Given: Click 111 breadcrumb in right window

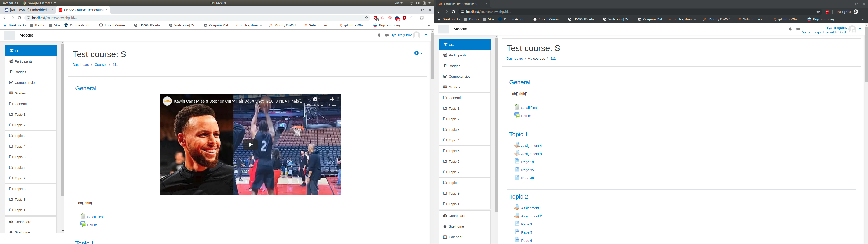Looking at the screenshot, I should click(x=553, y=59).
